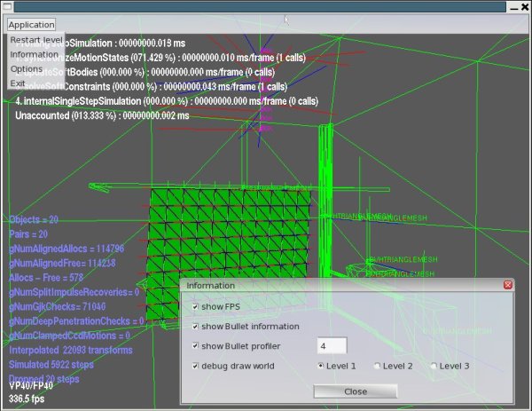
Task: Click Simulated 5922 steps line
Action: pyautogui.click(x=51, y=365)
